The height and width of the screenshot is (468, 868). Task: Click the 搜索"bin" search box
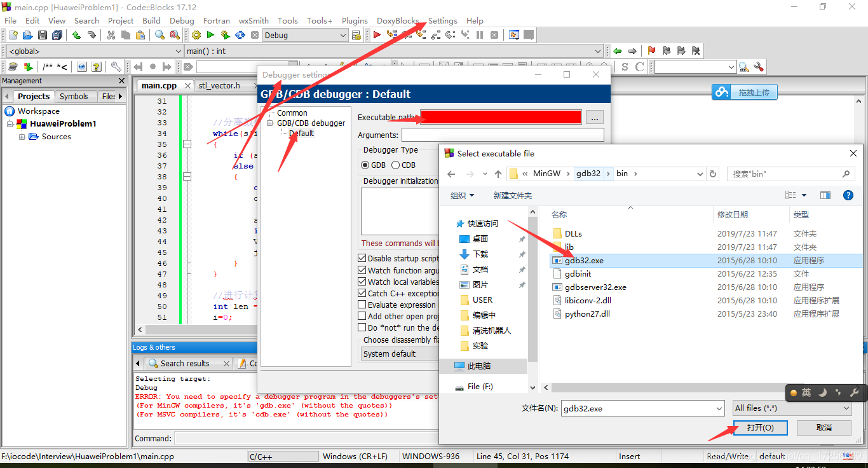pyautogui.click(x=792, y=174)
